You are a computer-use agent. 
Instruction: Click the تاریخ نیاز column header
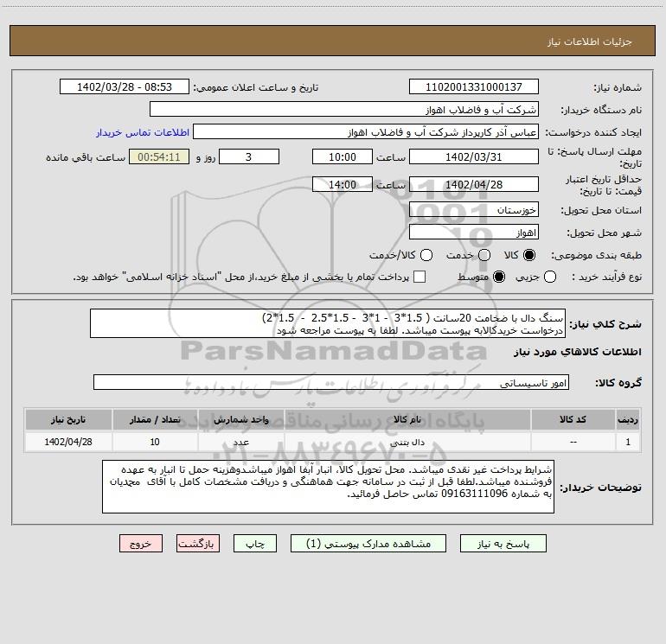coord(68,420)
